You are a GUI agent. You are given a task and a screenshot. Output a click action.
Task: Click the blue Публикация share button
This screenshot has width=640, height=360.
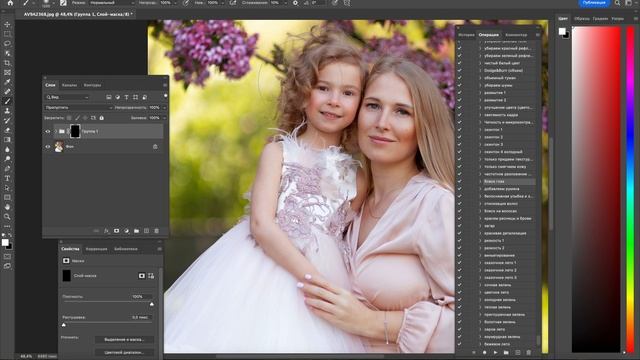[x=594, y=3]
